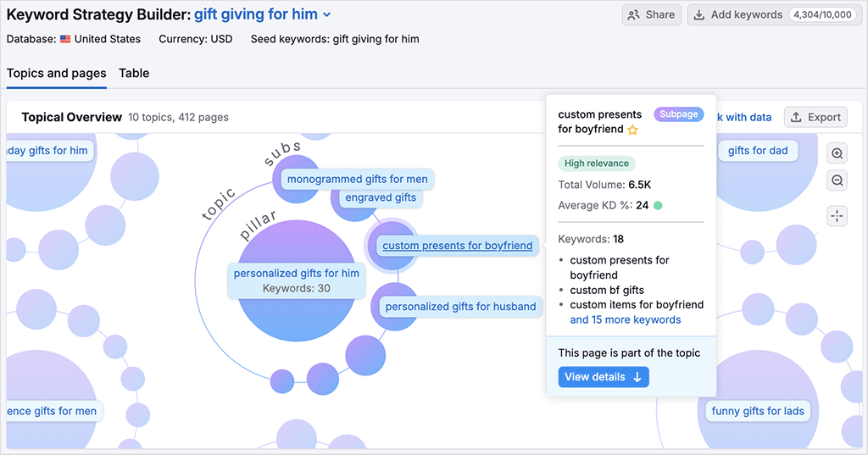Image resolution: width=868 pixels, height=455 pixels.
Task: Click the star icon beside custom presents for boyfriend
Action: tap(632, 130)
